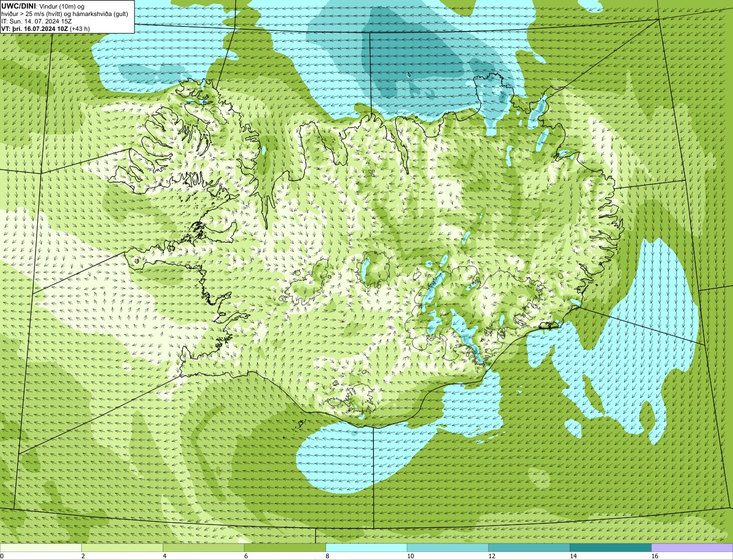This screenshot has height=560, width=733.
Task: Click the pale cream 0–2 m/s legend swatch
Action: pyautogui.click(x=41, y=547)
